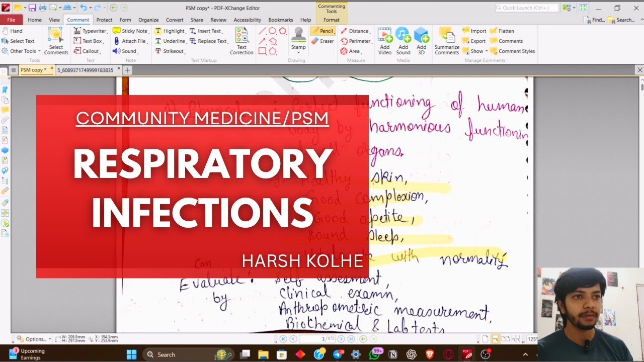Click Add Video
Image resolution: width=644 pixels, height=362 pixels.
pyautogui.click(x=385, y=41)
